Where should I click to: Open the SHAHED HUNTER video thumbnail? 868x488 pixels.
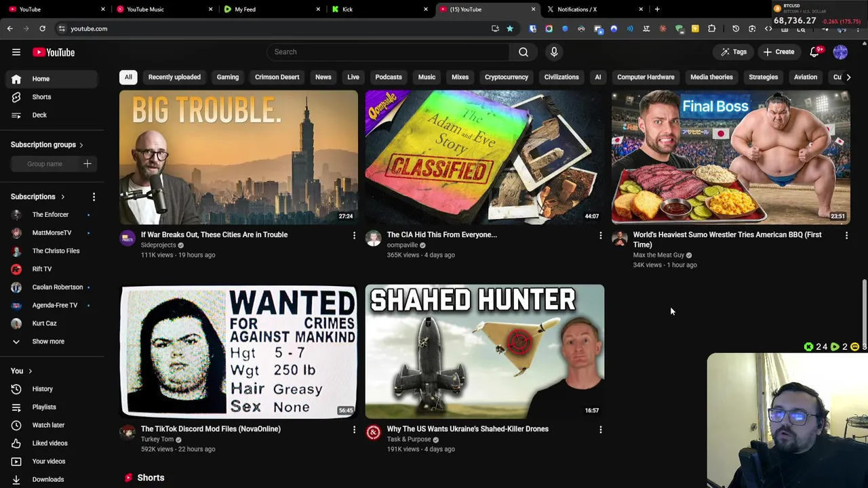(x=485, y=351)
